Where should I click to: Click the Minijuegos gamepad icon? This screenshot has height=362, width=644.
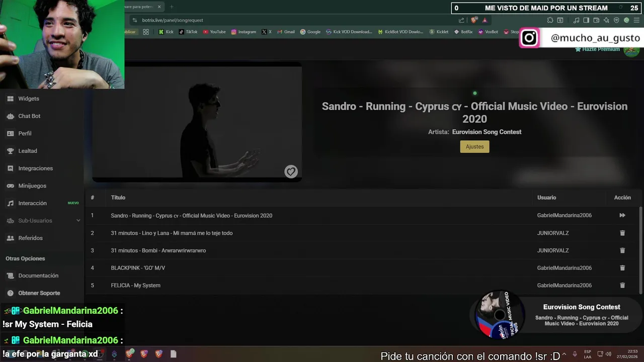[10, 186]
